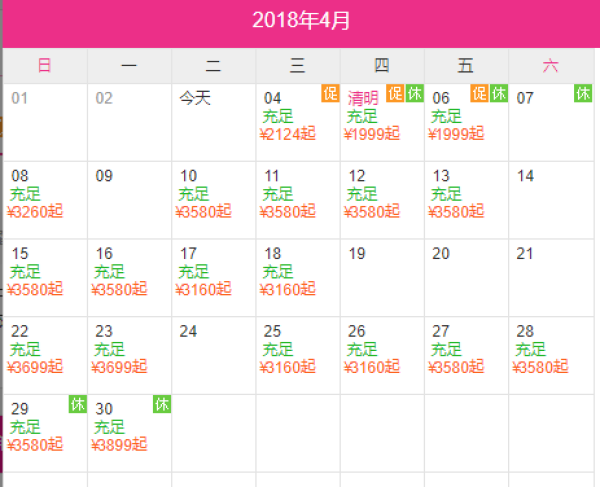
Task: Choose date 10 in the calendar
Action: click(214, 200)
